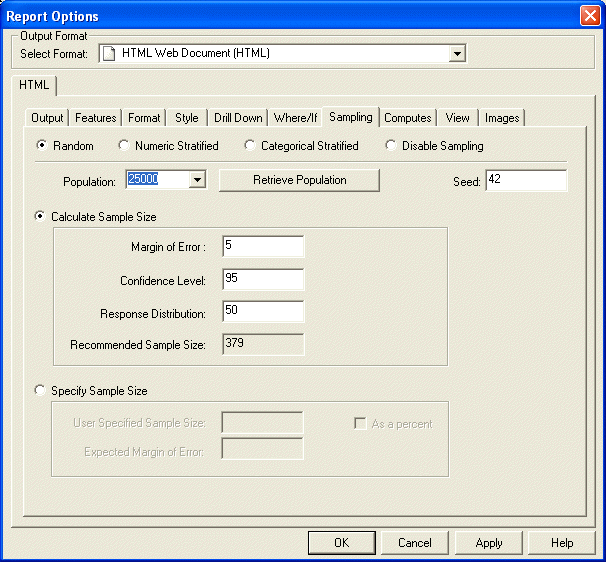606x562 pixels.
Task: Click the Select Format label
Action: pos(54,54)
